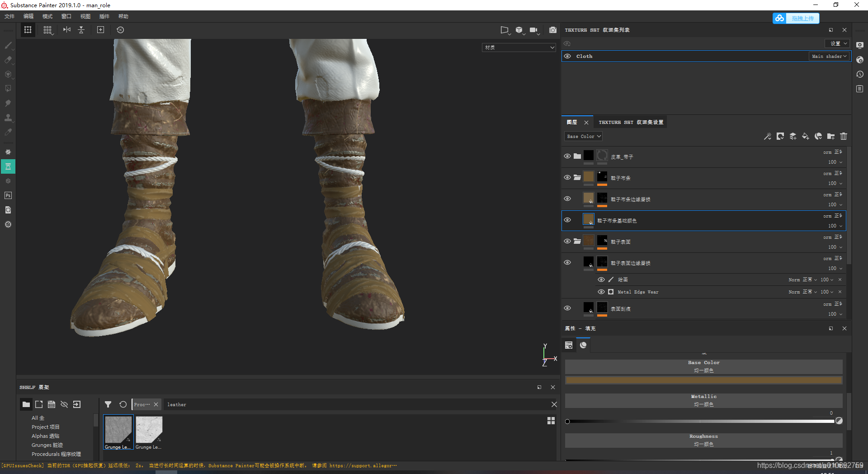
Task: Switch to material channel tab in properties
Action: 583,345
